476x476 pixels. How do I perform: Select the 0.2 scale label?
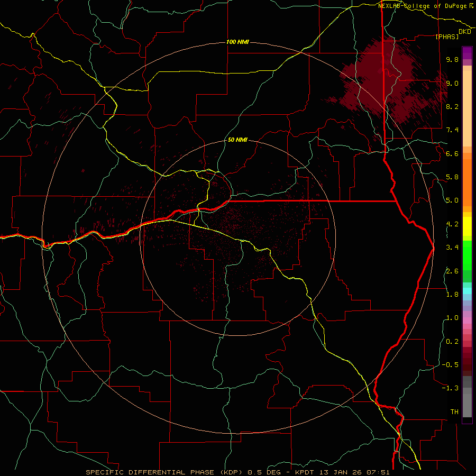[x=452, y=342]
